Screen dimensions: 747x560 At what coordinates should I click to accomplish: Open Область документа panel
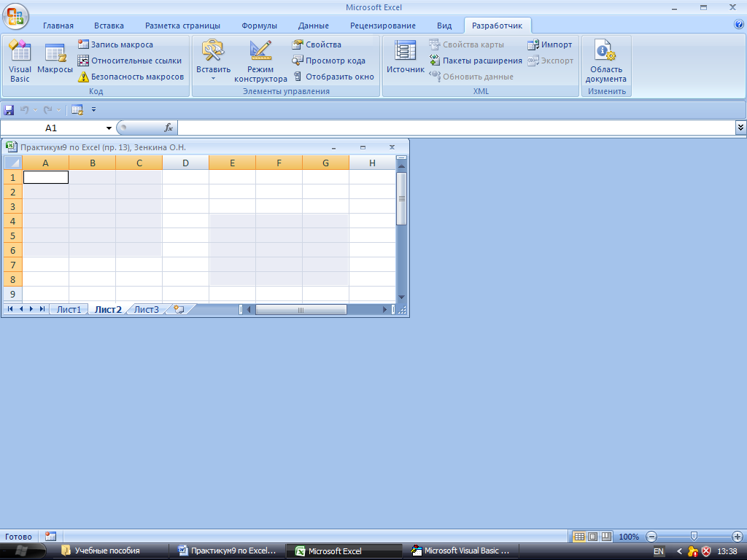[x=606, y=61]
